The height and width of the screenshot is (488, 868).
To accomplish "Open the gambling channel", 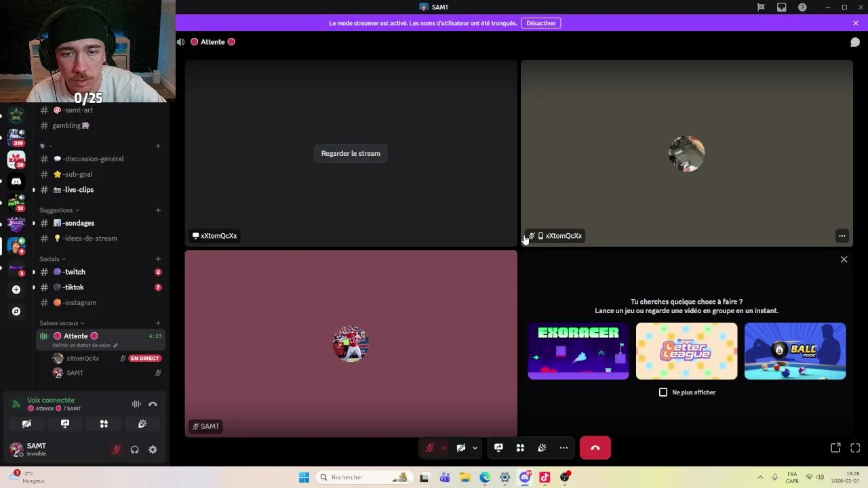I will 100,125.
